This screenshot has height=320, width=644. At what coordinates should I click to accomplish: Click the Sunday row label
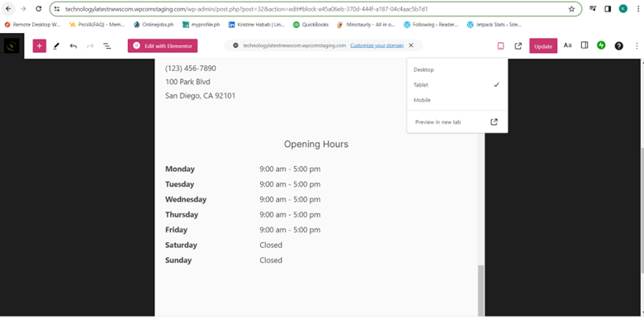178,260
